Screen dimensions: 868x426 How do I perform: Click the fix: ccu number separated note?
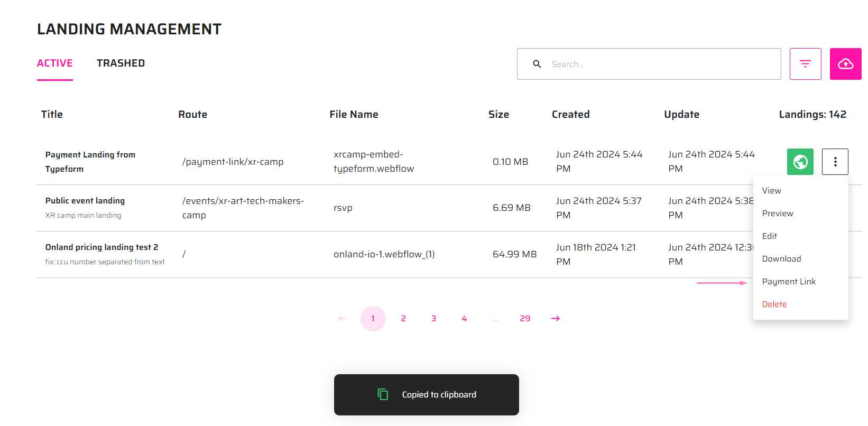pyautogui.click(x=105, y=262)
